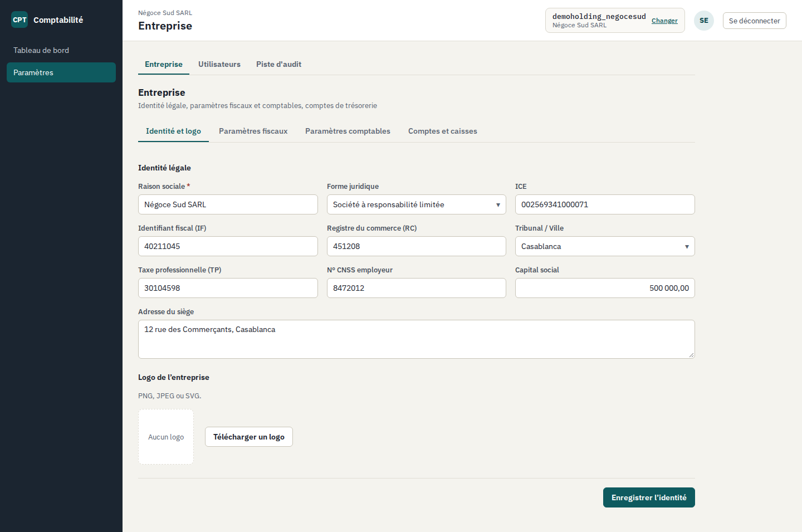The height and width of the screenshot is (532, 802).
Task: Click the Changer company link
Action: 664,21
